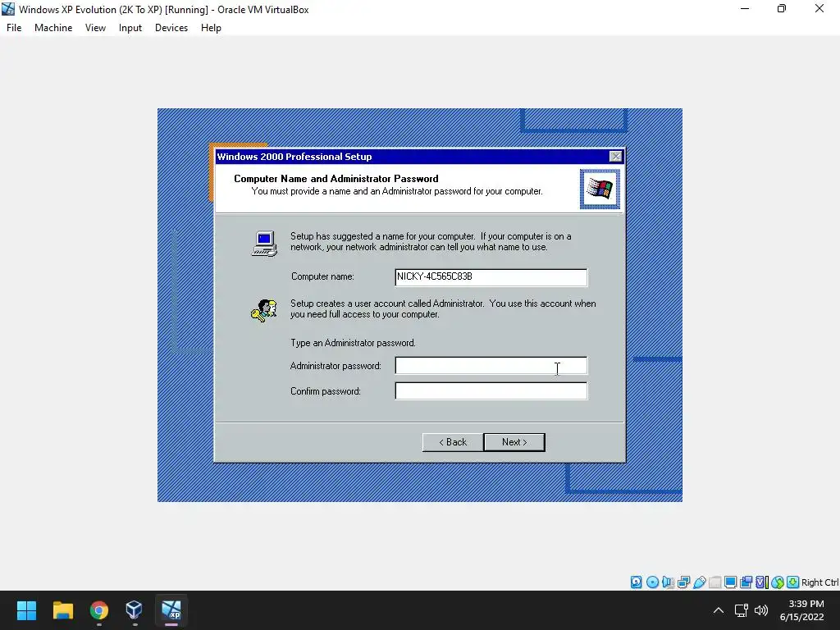Click the mouse integration status icon
Image resolution: width=840 pixels, height=630 pixels.
click(x=778, y=582)
